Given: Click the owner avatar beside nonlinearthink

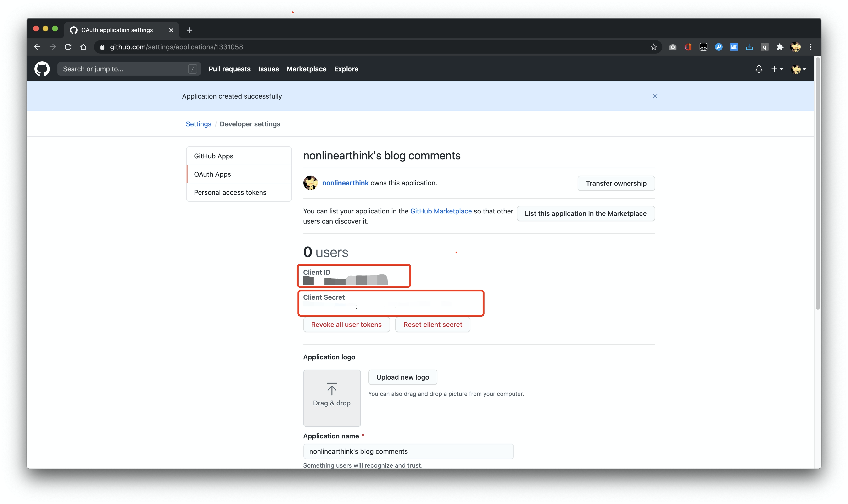Looking at the screenshot, I should pyautogui.click(x=310, y=183).
